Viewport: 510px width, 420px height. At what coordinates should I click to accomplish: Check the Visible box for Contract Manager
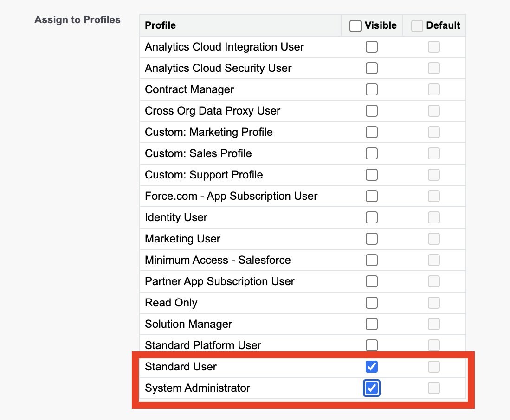[x=372, y=89]
